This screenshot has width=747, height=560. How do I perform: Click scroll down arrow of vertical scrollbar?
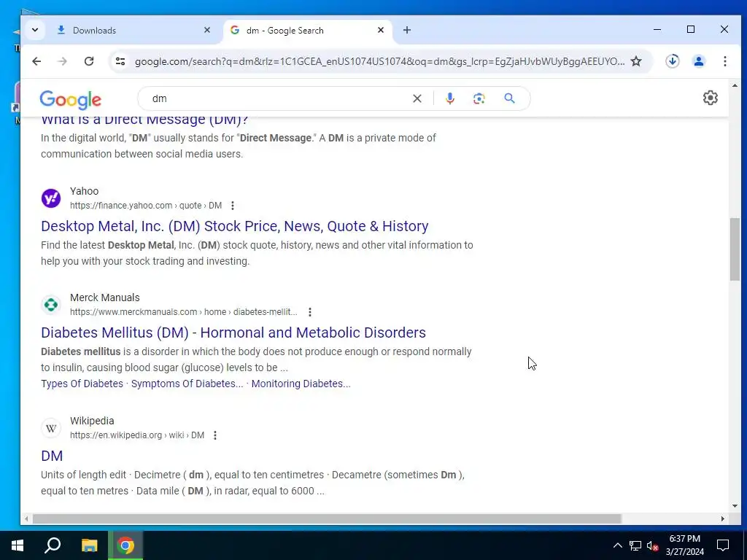(x=735, y=506)
